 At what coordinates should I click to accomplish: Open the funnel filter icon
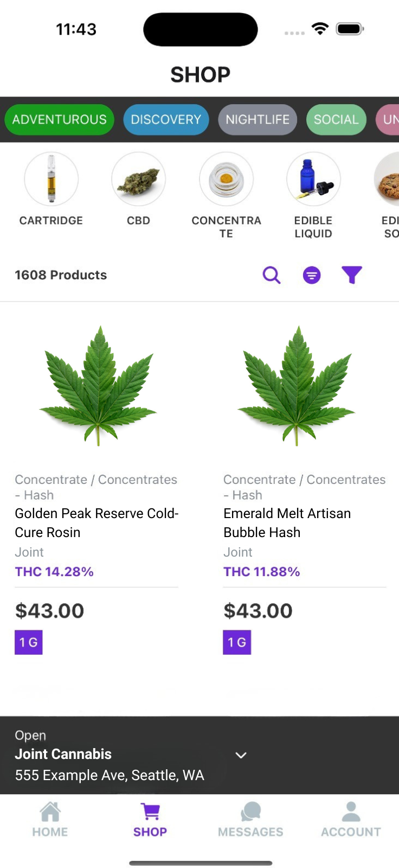click(352, 275)
